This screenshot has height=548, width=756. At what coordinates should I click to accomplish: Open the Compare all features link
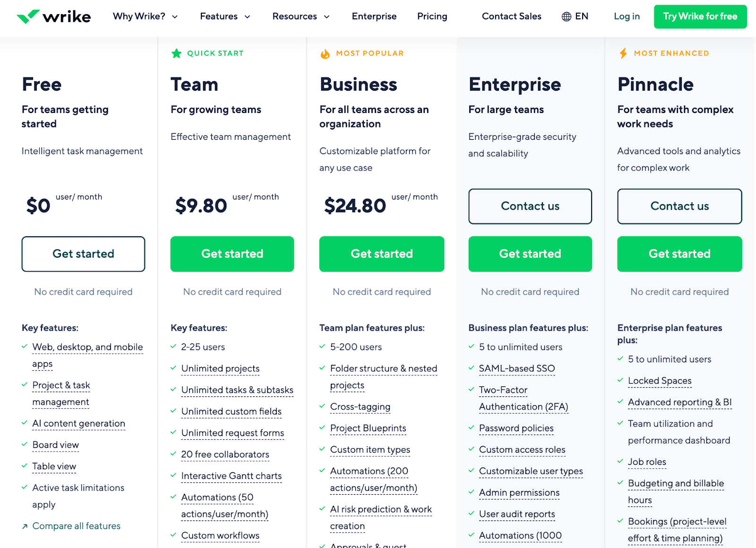click(76, 526)
